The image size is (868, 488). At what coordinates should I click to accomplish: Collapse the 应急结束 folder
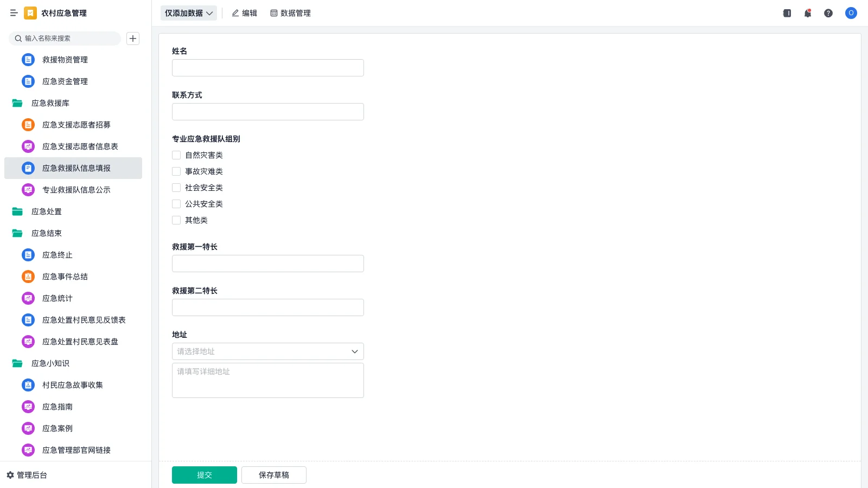coord(17,233)
